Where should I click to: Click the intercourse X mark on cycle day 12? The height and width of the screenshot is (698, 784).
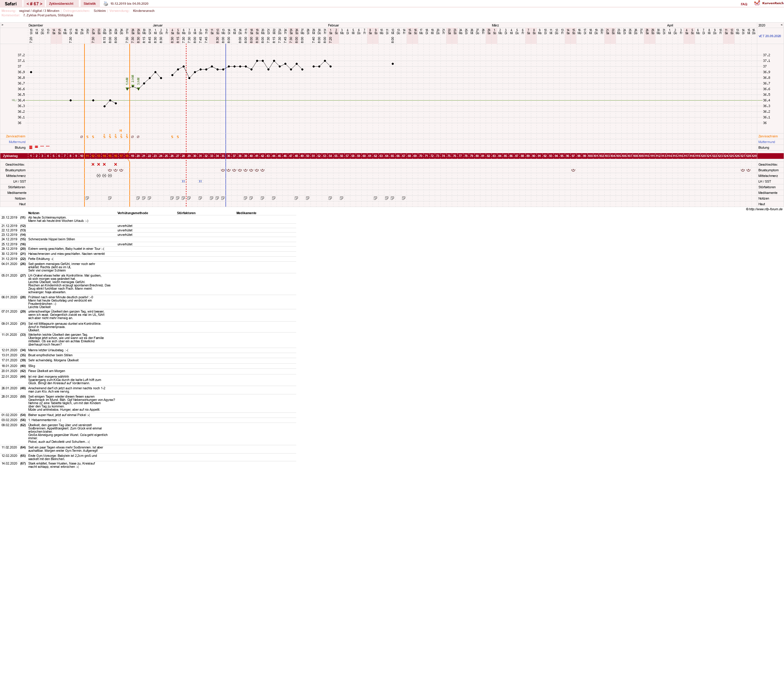click(x=93, y=164)
